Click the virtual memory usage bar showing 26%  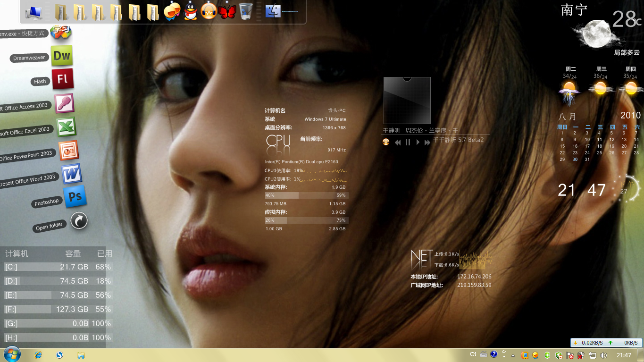pos(306,220)
